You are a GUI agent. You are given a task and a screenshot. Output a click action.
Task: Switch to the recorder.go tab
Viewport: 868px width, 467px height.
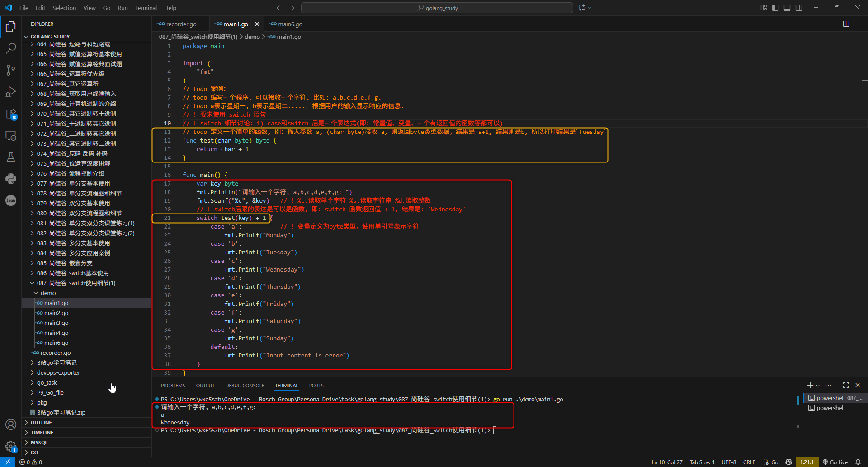point(181,24)
